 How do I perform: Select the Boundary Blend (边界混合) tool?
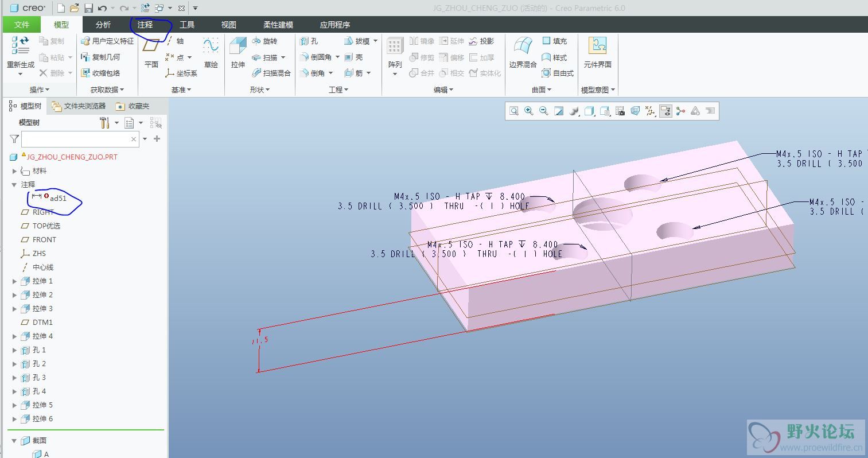(x=523, y=53)
